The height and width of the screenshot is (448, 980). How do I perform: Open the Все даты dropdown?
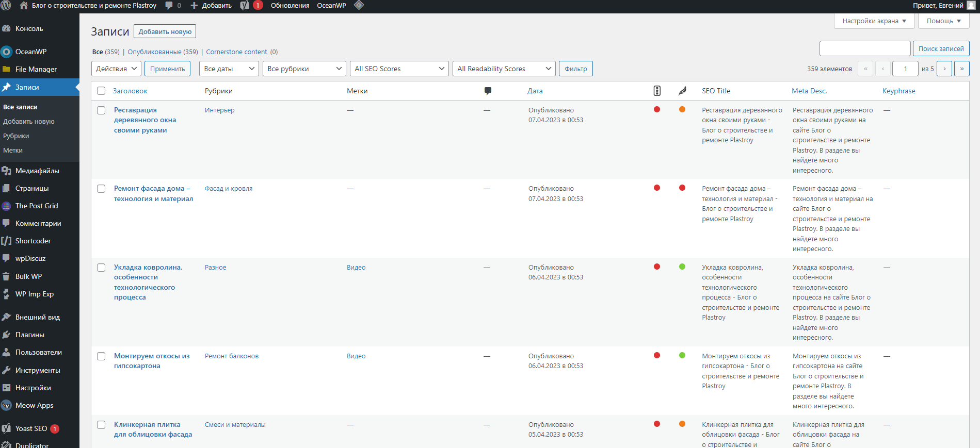tap(229, 69)
